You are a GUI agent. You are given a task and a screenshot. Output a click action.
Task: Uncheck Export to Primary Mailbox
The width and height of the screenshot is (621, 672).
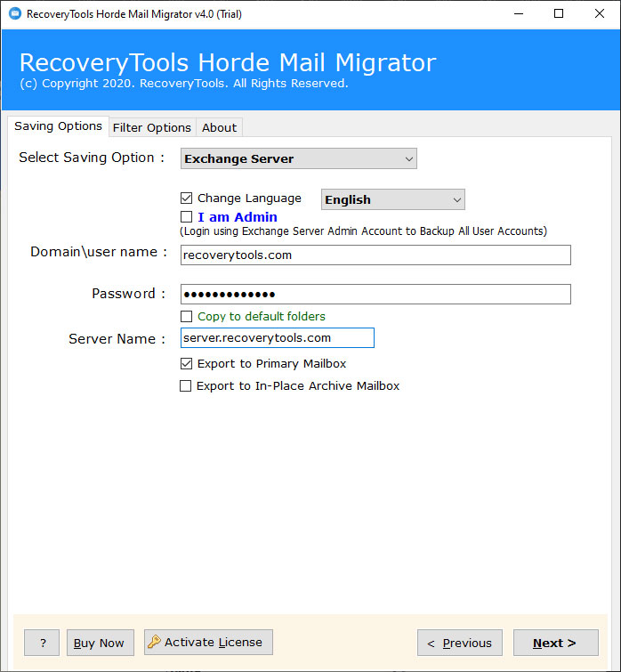(186, 363)
